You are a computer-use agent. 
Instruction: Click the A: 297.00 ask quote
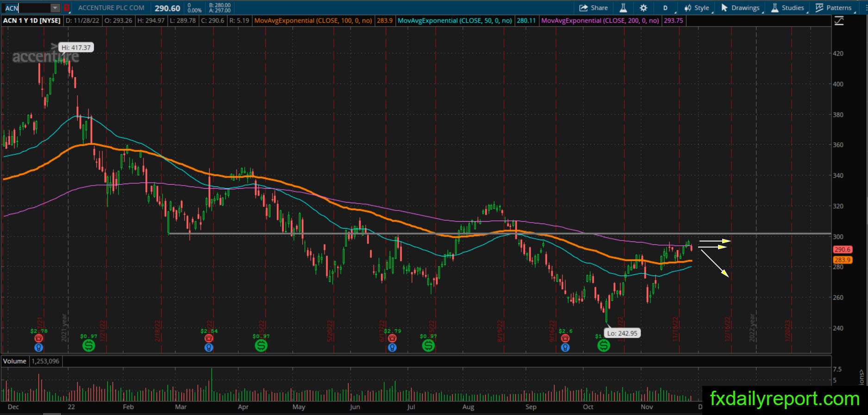click(220, 11)
